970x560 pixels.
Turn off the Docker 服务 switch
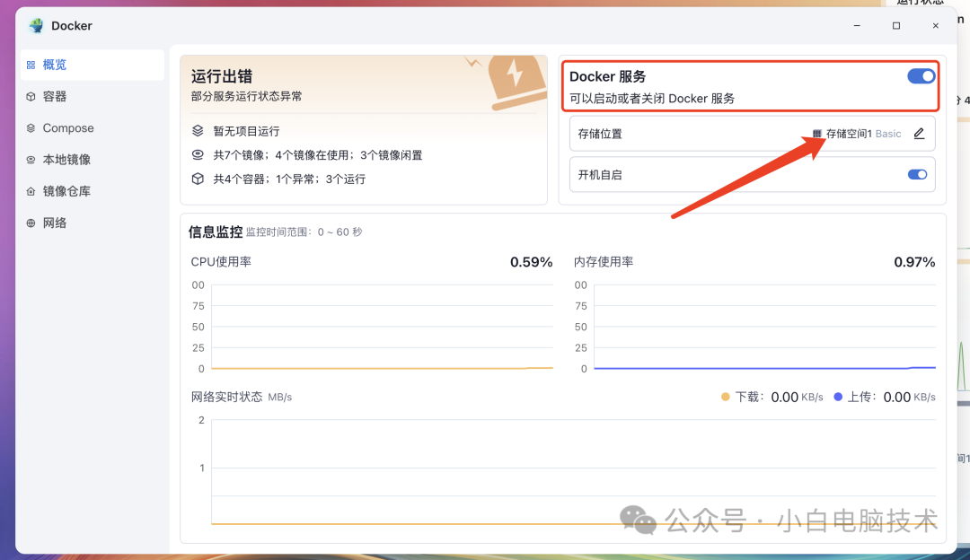(921, 76)
